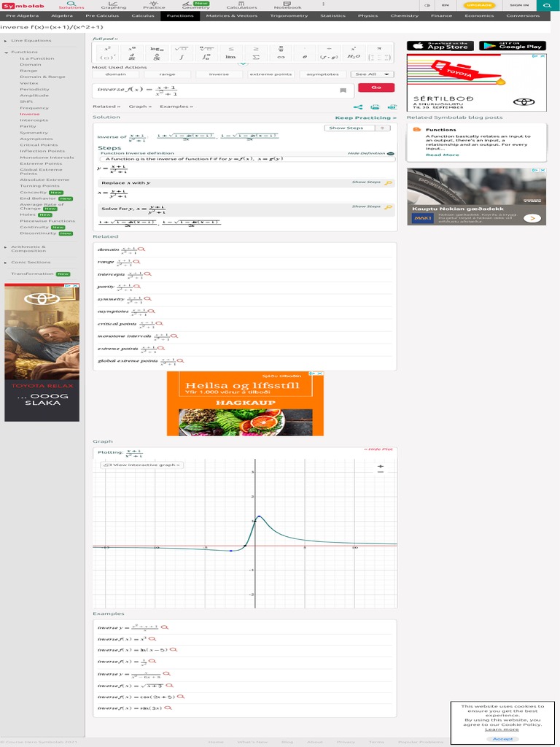The width and height of the screenshot is (560, 747).
Task: Switch to the Chemistry tab
Action: click(x=404, y=16)
